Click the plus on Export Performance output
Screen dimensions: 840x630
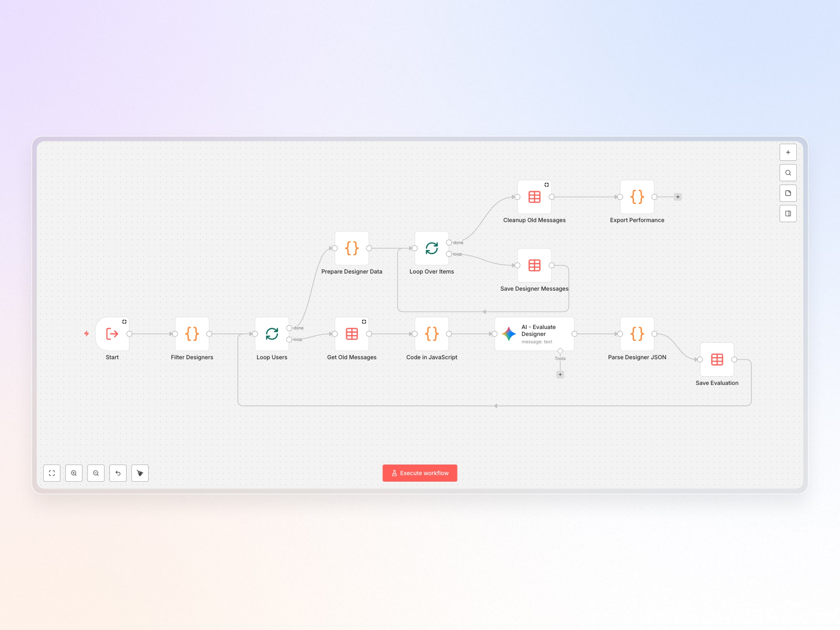[678, 197]
